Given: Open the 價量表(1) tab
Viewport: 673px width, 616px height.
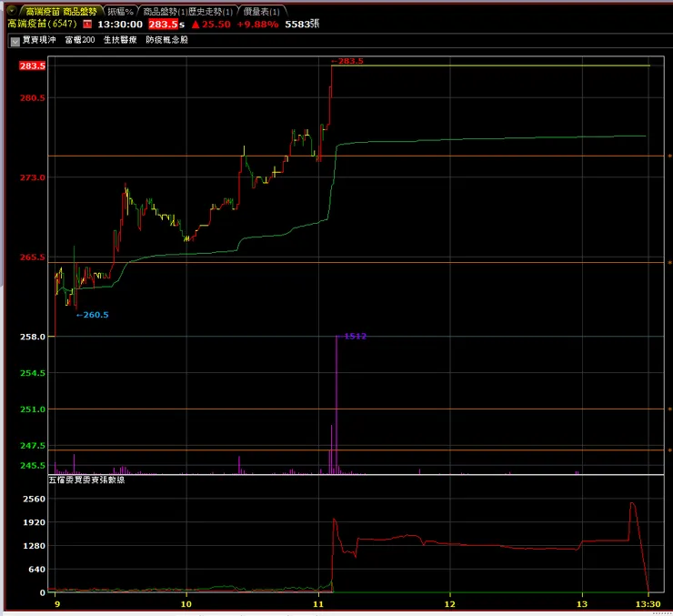Looking at the screenshot, I should click(261, 11).
